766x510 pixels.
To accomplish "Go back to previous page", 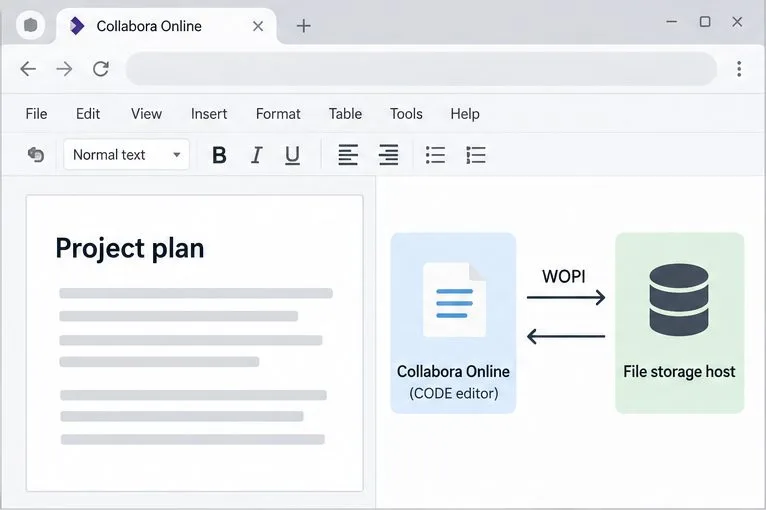I will click(x=28, y=69).
